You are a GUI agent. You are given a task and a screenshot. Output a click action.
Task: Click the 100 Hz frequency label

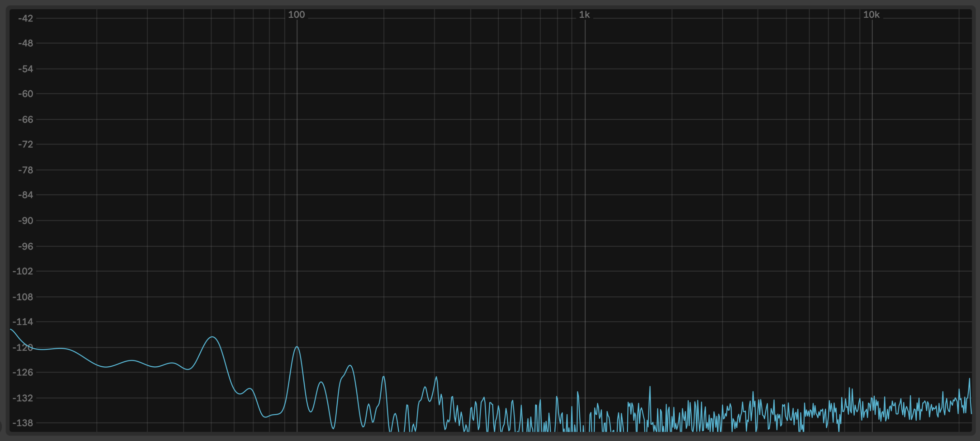point(296,15)
